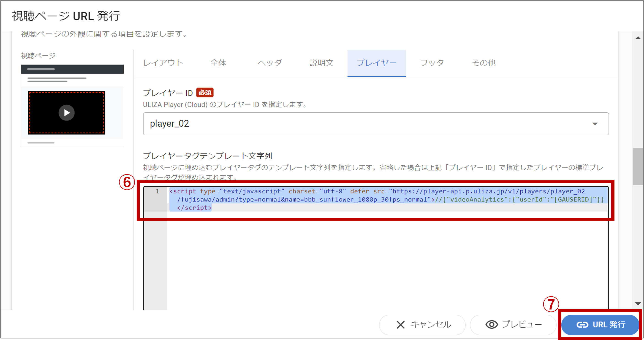Switch to the 全体 tab
644x340 pixels.
(218, 63)
